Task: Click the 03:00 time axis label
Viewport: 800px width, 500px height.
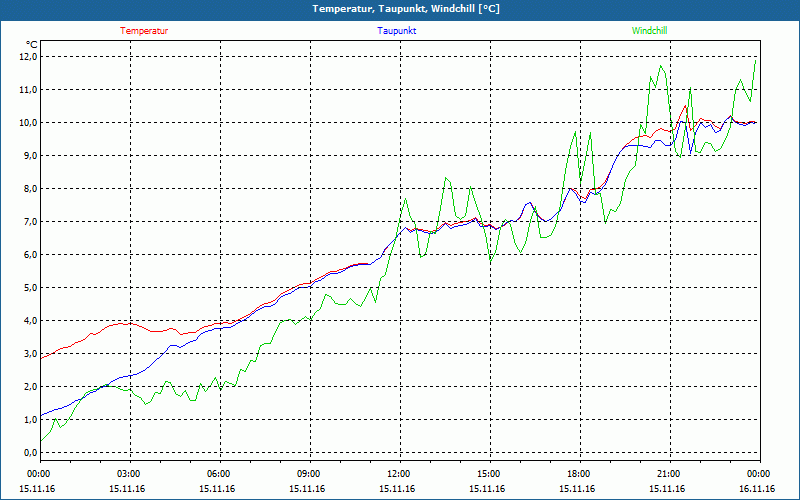Action: coord(131,474)
